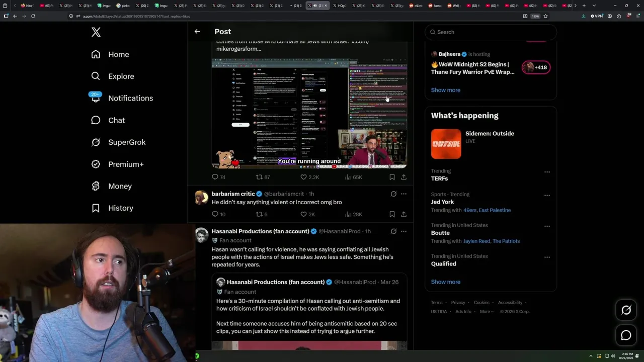This screenshot has height=362, width=644.
Task: Click Grok icon on barbarism critic's post
Action: tap(393, 194)
